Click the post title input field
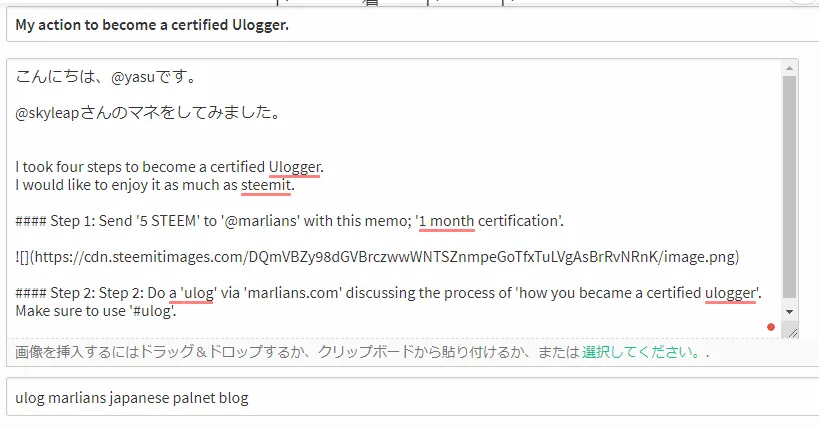 413,25
